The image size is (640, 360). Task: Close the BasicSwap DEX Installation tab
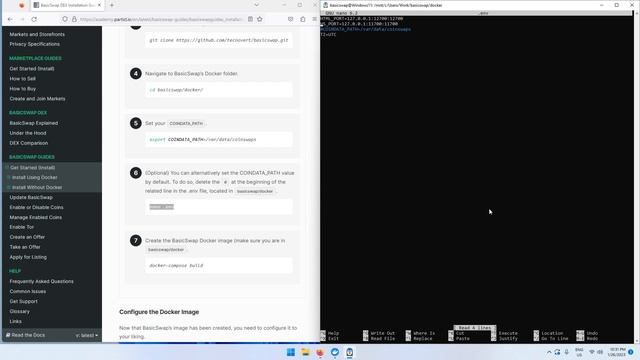(99, 5)
